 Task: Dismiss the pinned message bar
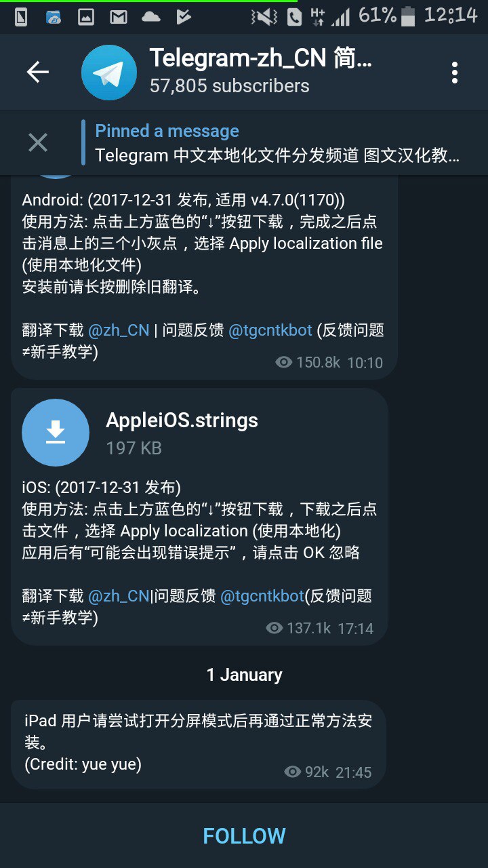pyautogui.click(x=38, y=142)
